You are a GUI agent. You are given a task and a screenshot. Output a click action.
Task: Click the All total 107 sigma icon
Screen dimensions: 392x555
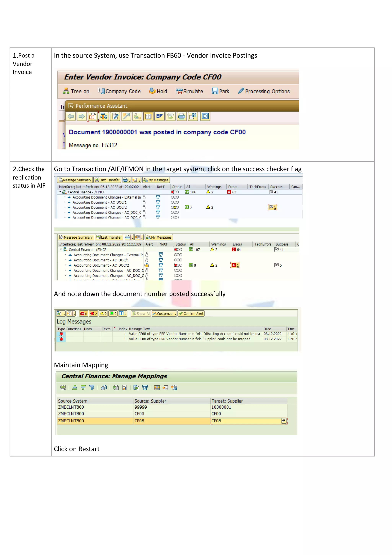(x=191, y=250)
